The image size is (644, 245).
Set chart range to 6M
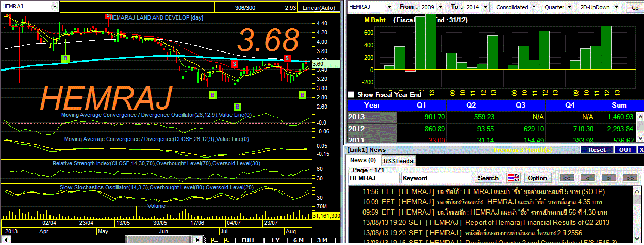(x=299, y=240)
